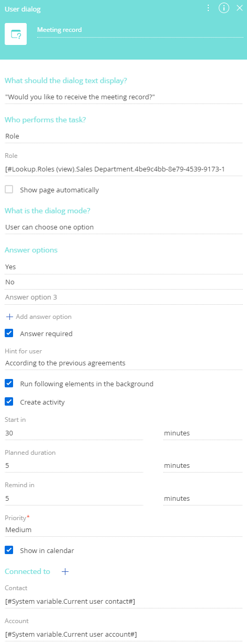Disable Show in calendar checkbox
The height and width of the screenshot is (644, 247).
point(9,550)
